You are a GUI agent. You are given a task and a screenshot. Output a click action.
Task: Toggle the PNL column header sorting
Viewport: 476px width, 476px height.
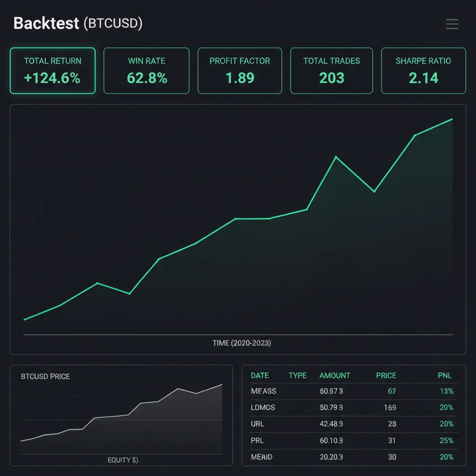point(445,376)
